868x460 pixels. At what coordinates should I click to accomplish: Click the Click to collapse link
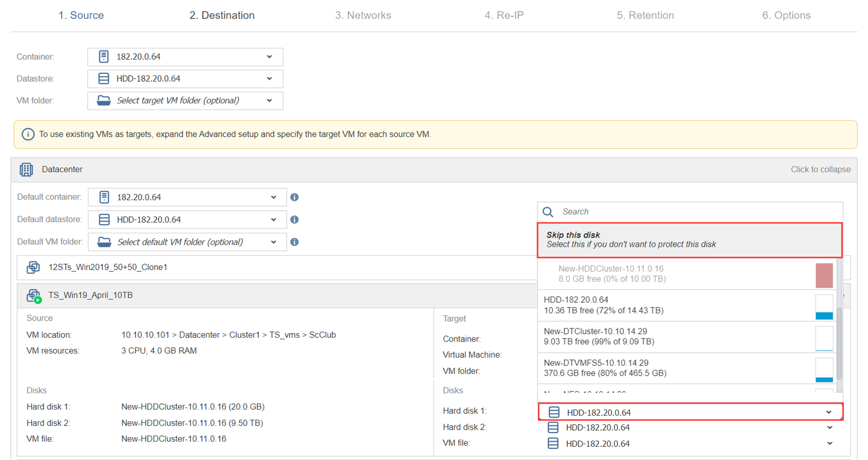820,169
